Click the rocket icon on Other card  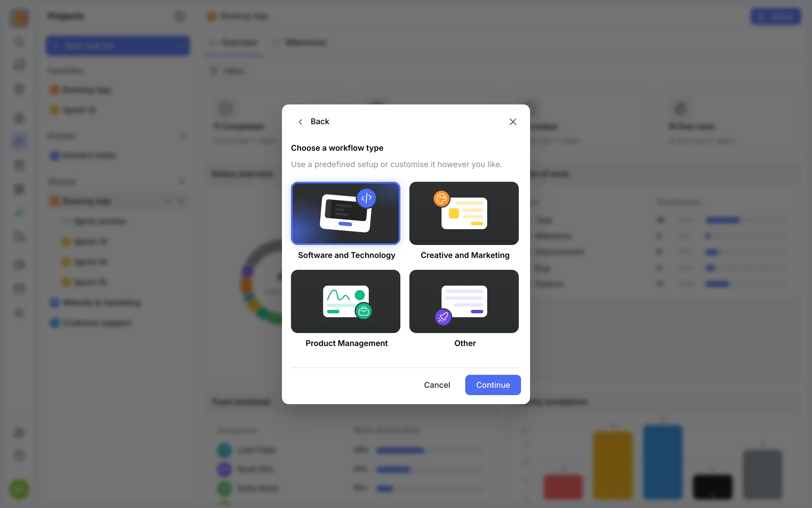pos(443,317)
